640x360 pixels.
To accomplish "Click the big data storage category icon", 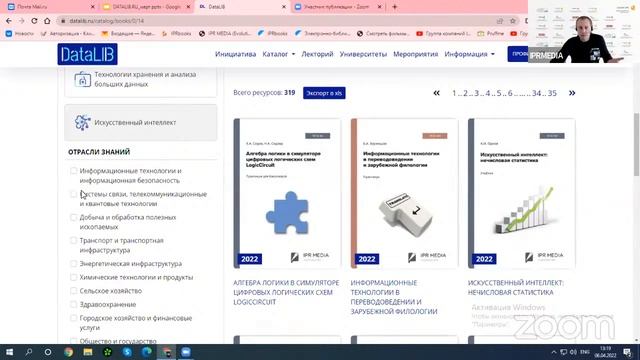I will (x=82, y=80).
